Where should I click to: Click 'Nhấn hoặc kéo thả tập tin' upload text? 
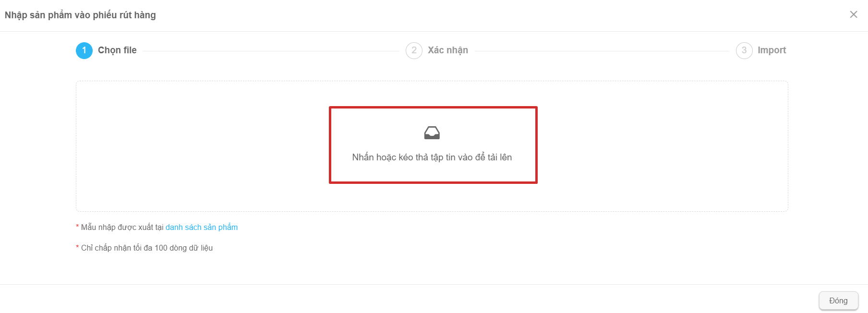(x=432, y=157)
